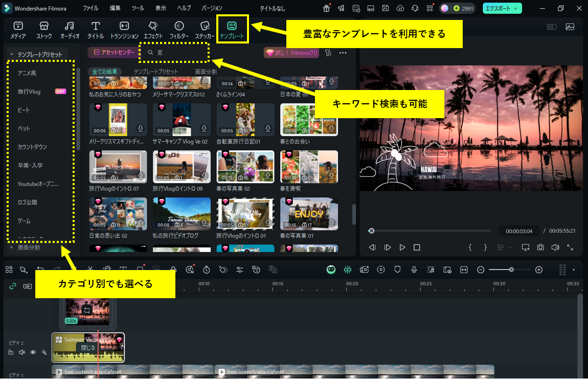Select the 画面分割 results tab
The image size is (588, 379).
(206, 72)
